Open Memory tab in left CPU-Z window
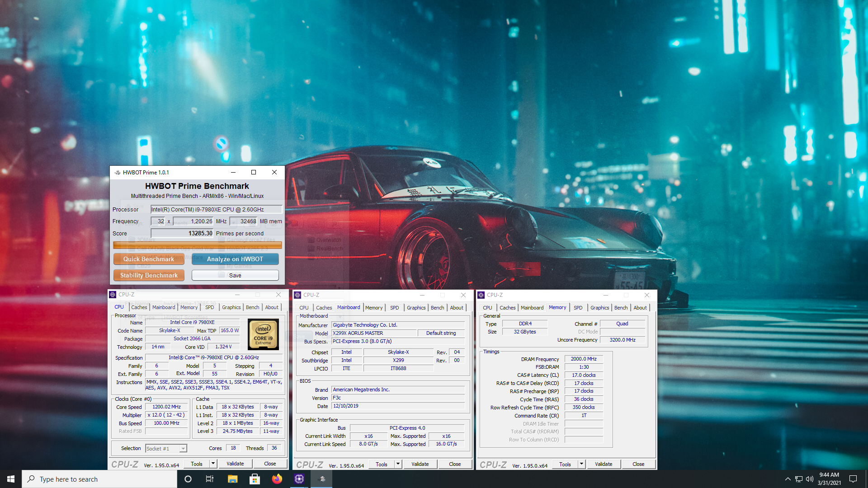Viewport: 868px width, 488px height. [189, 307]
